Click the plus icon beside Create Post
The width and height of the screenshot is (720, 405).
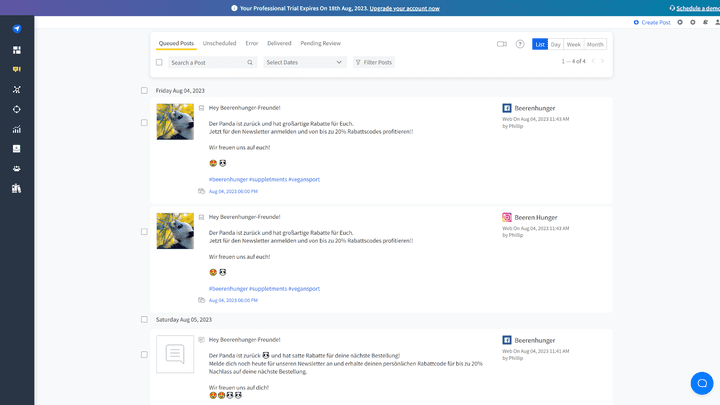636,22
